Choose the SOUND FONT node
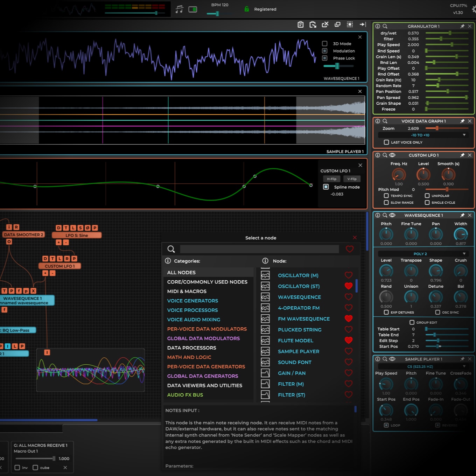Viewport: 476px width, 476px height. pyautogui.click(x=294, y=362)
